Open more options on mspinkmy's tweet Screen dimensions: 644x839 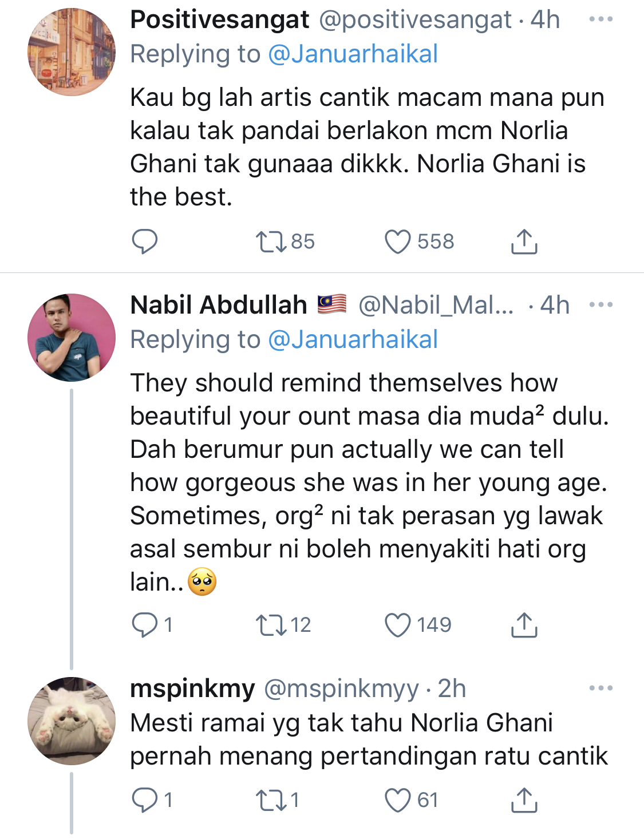600,688
